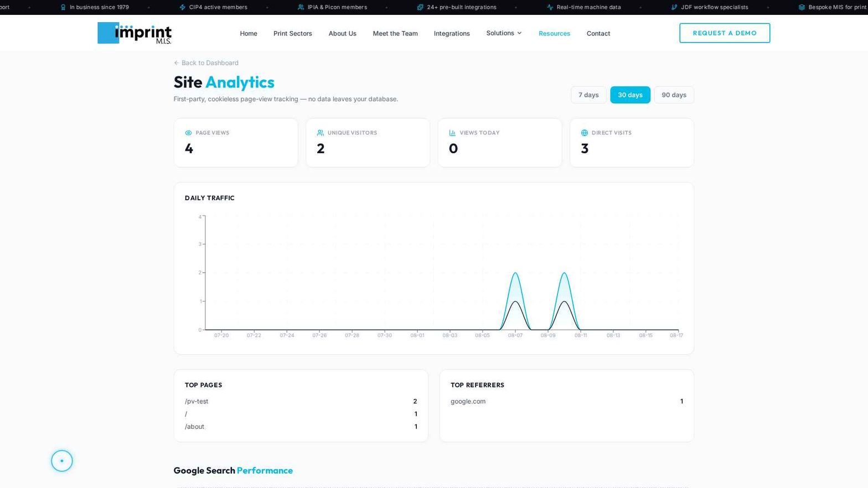The width and height of the screenshot is (868, 488).
Task: Click the /about row in Top Pages
Action: tap(301, 427)
